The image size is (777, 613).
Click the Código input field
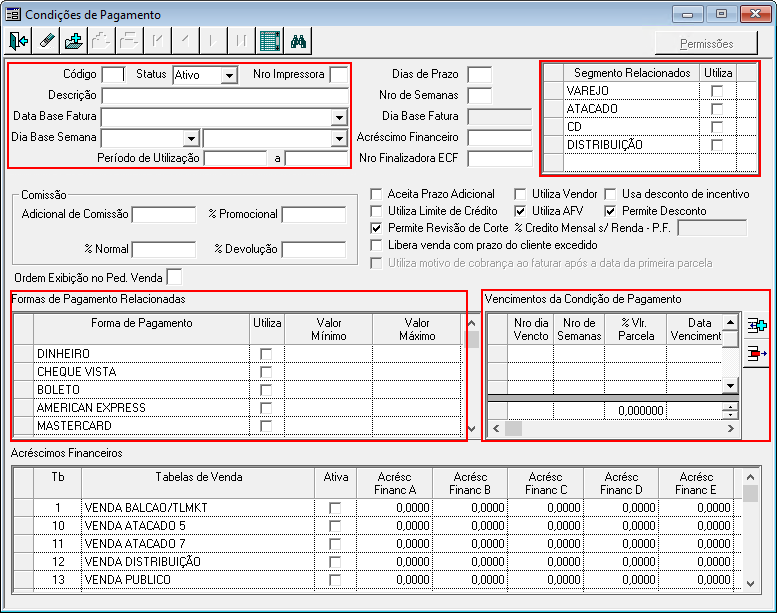tap(113, 75)
